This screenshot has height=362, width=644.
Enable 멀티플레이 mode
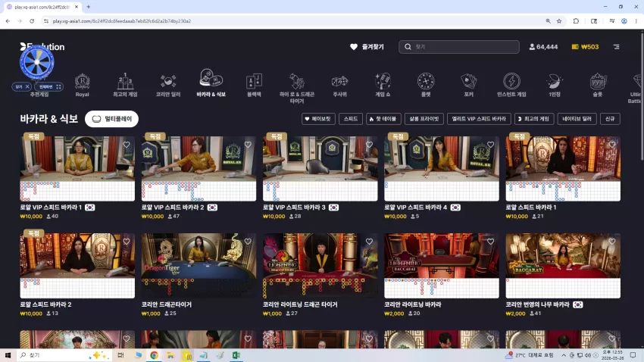[x=111, y=119]
